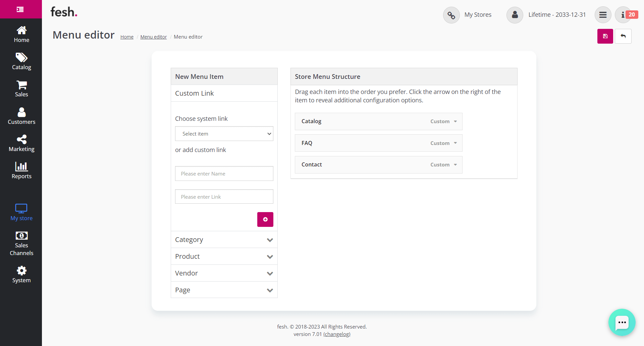Viewport: 644px width, 346px height.
Task: Open the Choose system link dropdown
Action: 224,134
